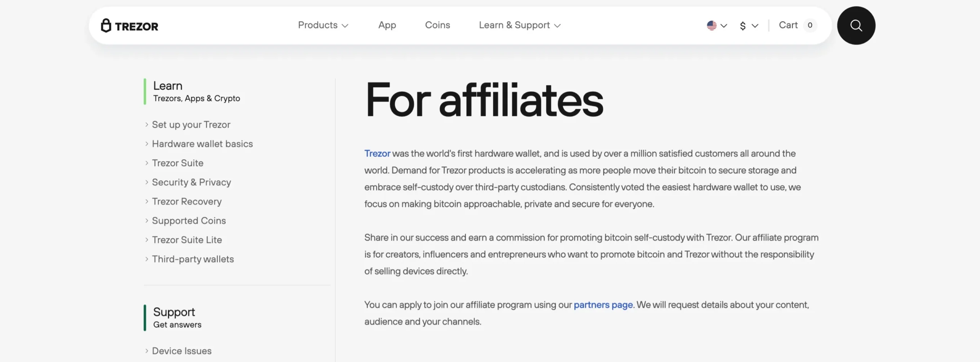
Task: Follow the partners page link
Action: 603,305
